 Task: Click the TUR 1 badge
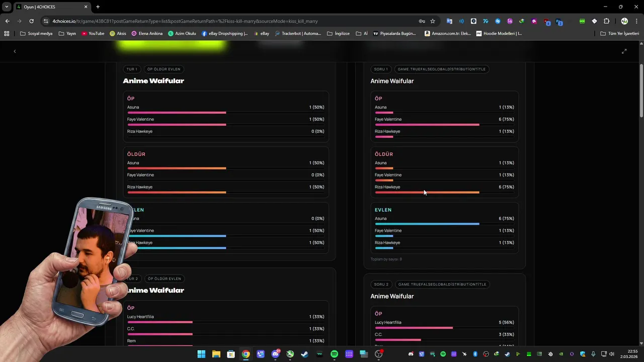132,69
